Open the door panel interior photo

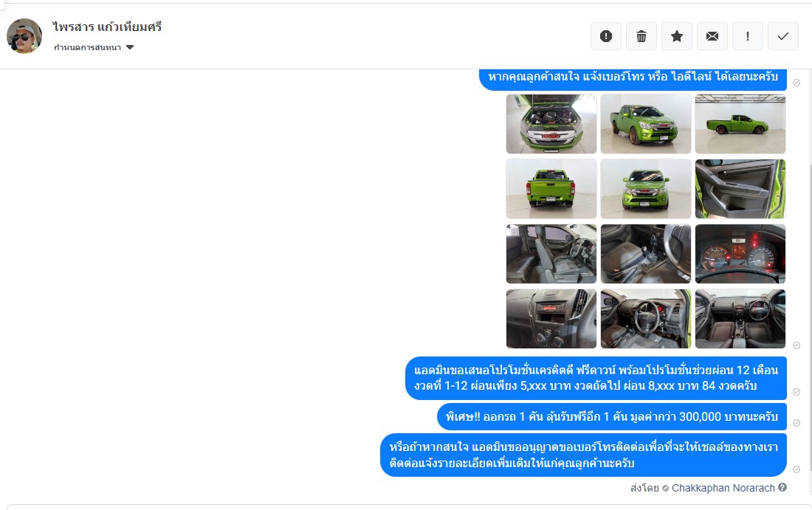click(740, 189)
